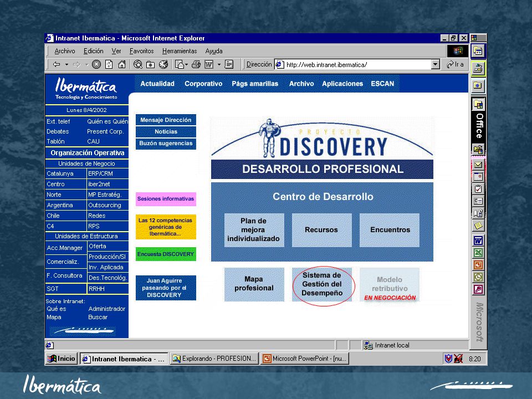Click the Mensaje Dirección button
532x399 pixels.
pyautogui.click(x=166, y=120)
